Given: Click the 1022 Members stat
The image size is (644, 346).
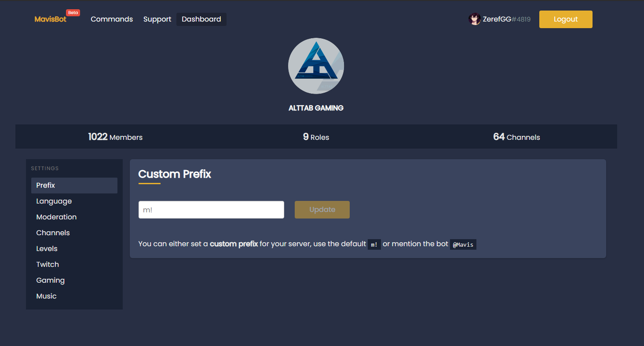Looking at the screenshot, I should point(115,137).
